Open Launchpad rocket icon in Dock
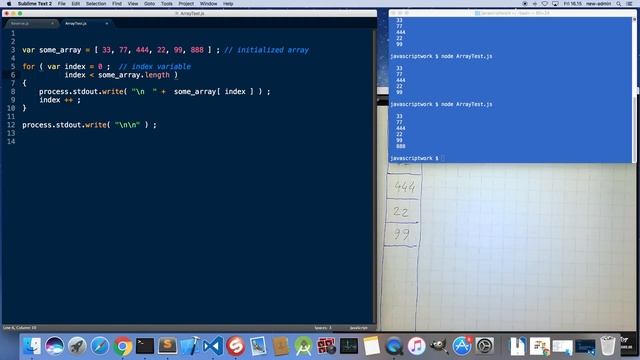Screen dimensions: 640x360 click(77, 346)
